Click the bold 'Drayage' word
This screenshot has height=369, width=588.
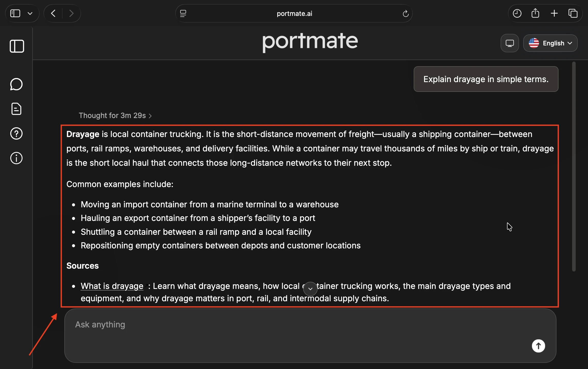click(83, 134)
